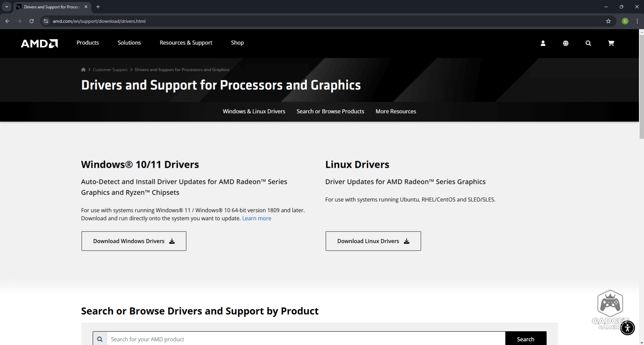Select the Drivers and Support browser tab
The image size is (644, 345).
[x=52, y=7]
